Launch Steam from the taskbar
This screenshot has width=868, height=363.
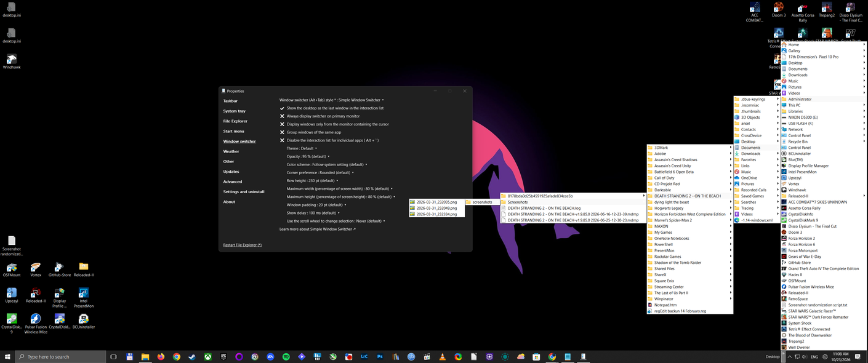pyautogui.click(x=192, y=356)
